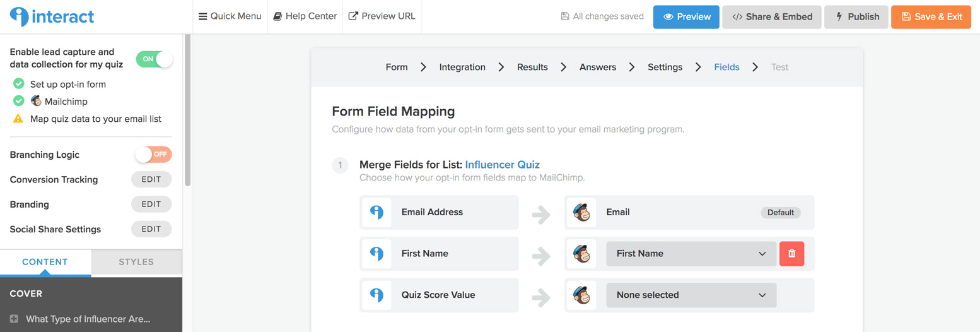The image size is (980, 332).
Task: Click the Help Center book icon
Action: (x=277, y=16)
